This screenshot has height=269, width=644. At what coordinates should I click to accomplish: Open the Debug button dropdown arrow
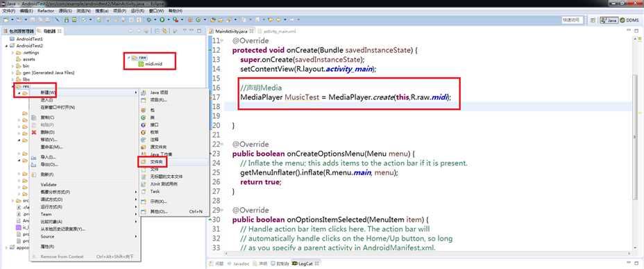155,19
